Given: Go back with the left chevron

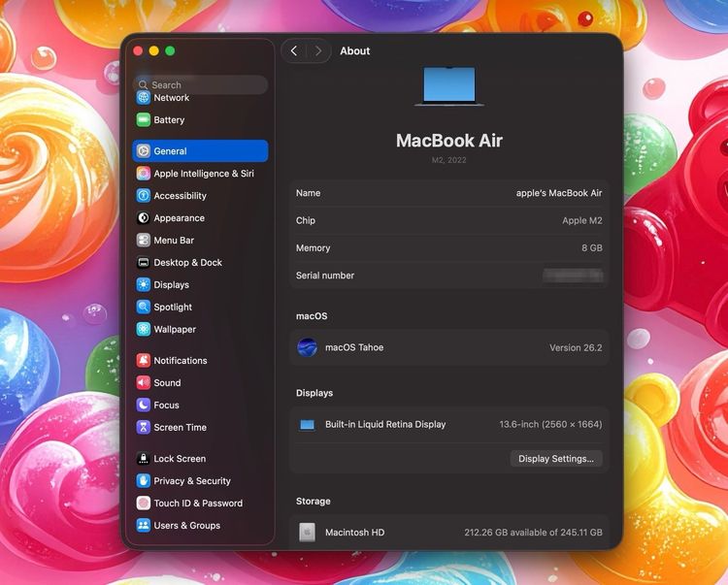Looking at the screenshot, I should [294, 50].
